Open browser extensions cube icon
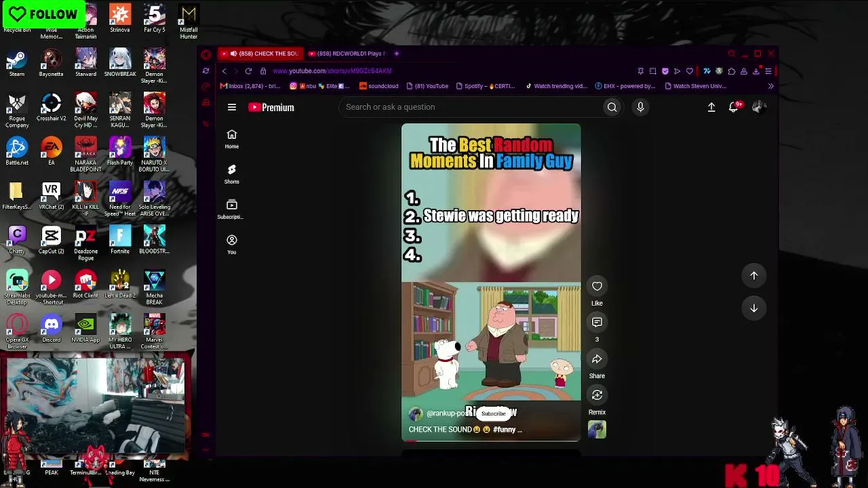868x488 pixels. [x=732, y=71]
